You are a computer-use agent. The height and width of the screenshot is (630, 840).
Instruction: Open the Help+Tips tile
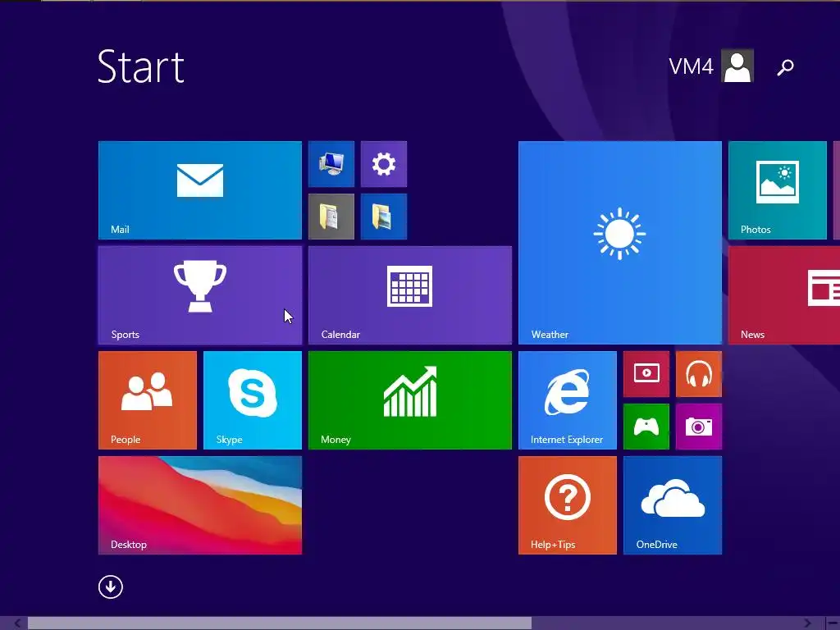tap(568, 505)
